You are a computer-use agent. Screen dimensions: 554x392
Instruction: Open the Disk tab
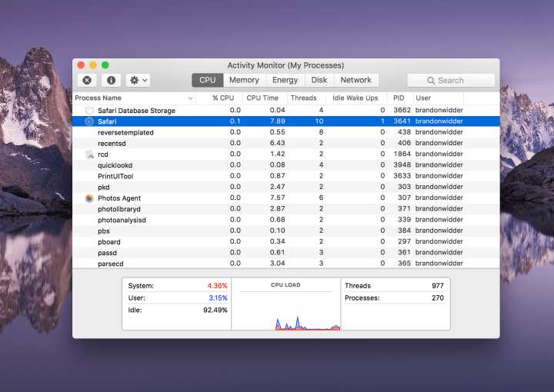coord(319,80)
